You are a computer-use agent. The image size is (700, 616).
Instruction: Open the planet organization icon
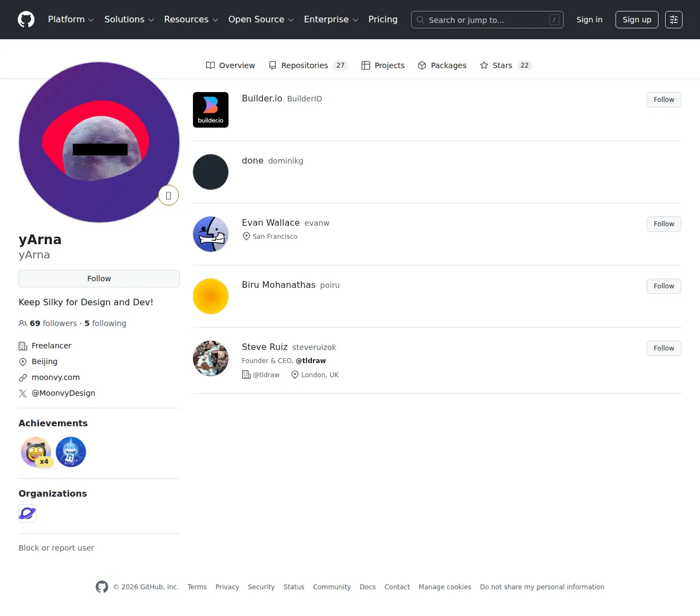pyautogui.click(x=27, y=514)
